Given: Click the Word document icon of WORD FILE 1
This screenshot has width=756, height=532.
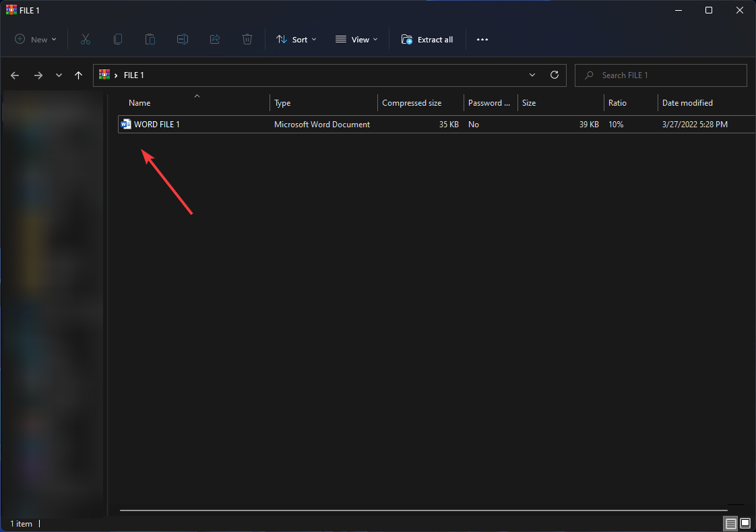Looking at the screenshot, I should 126,125.
